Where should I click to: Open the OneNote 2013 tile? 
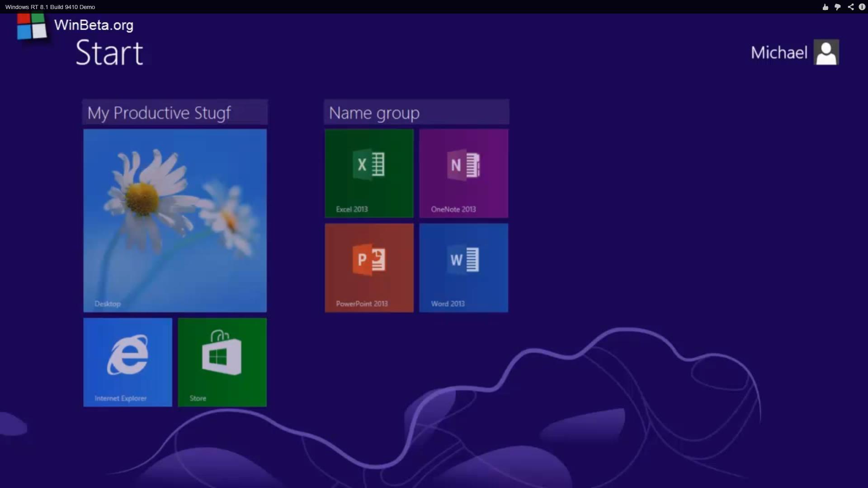click(x=463, y=174)
